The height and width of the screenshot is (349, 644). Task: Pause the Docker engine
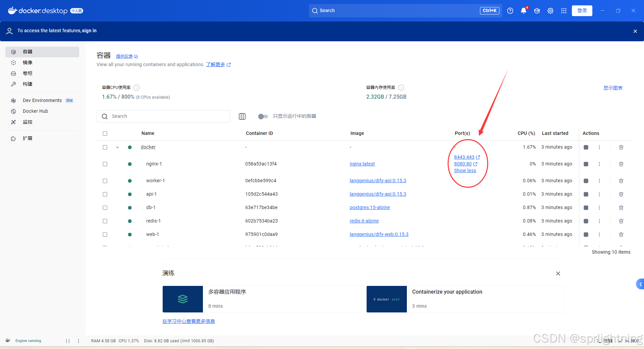click(68, 341)
